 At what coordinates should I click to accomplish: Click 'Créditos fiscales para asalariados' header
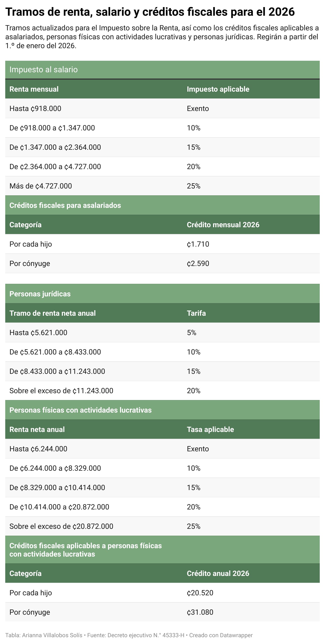click(65, 206)
